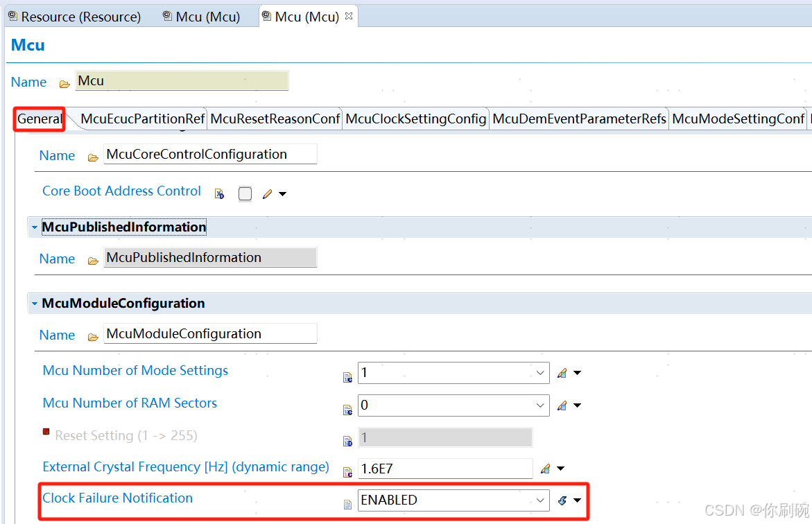
Task: Click the calculate icon for External Crystal Frequency
Action: [x=545, y=469]
